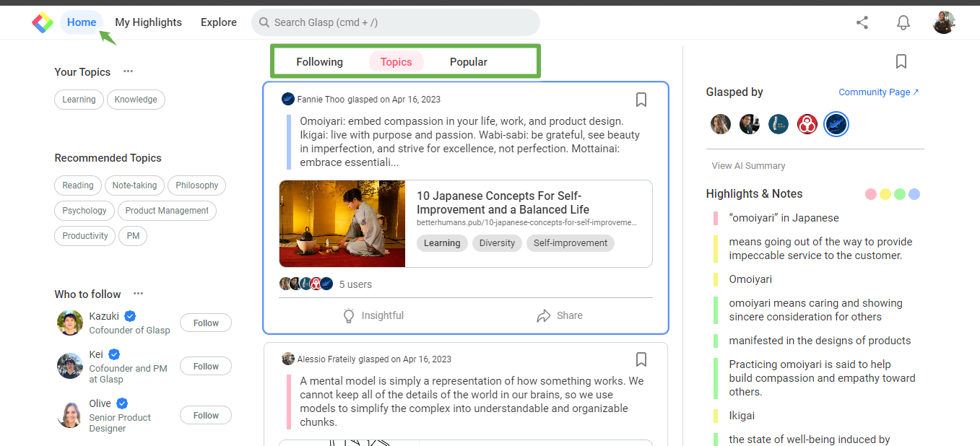Select third avatar under Glasped by
Screen dimensions: 980x446
pos(779,124)
